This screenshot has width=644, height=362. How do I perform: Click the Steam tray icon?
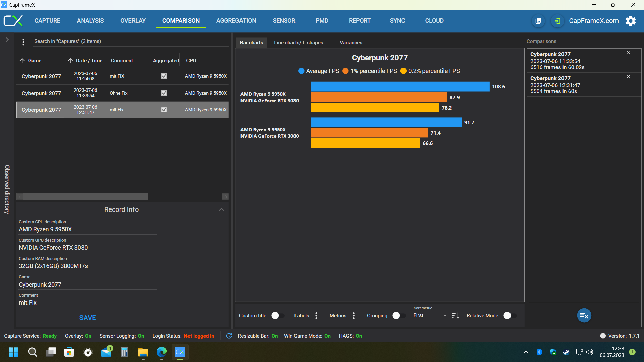click(566, 352)
